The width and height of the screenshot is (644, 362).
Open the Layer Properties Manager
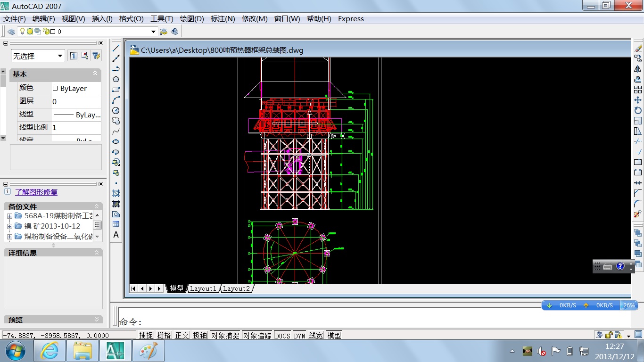coord(11,32)
